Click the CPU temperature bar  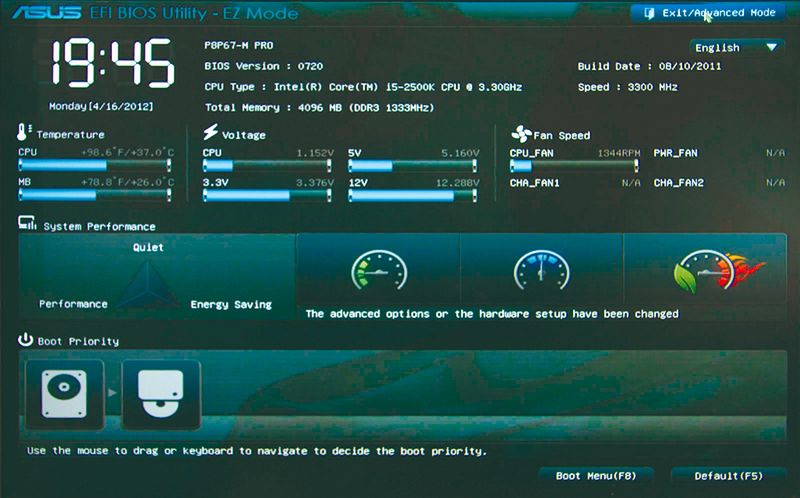point(95,165)
